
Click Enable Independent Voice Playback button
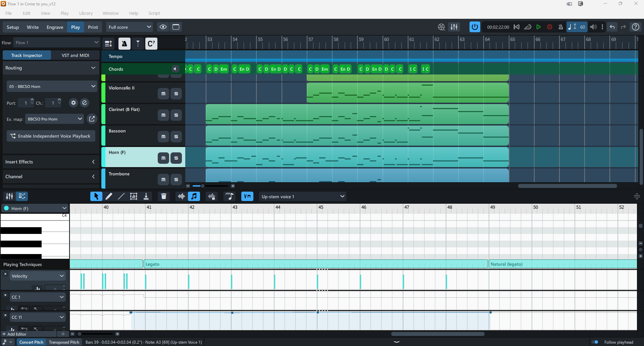pos(51,136)
